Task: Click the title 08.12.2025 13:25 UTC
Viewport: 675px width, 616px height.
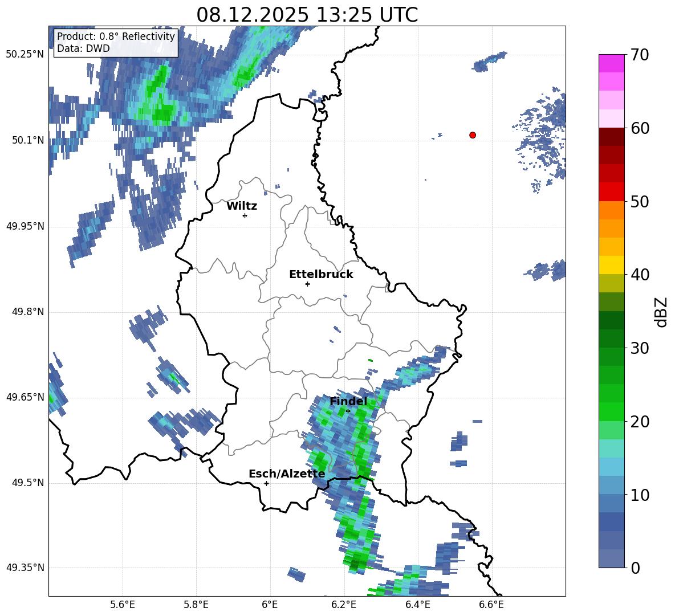Action: click(307, 15)
